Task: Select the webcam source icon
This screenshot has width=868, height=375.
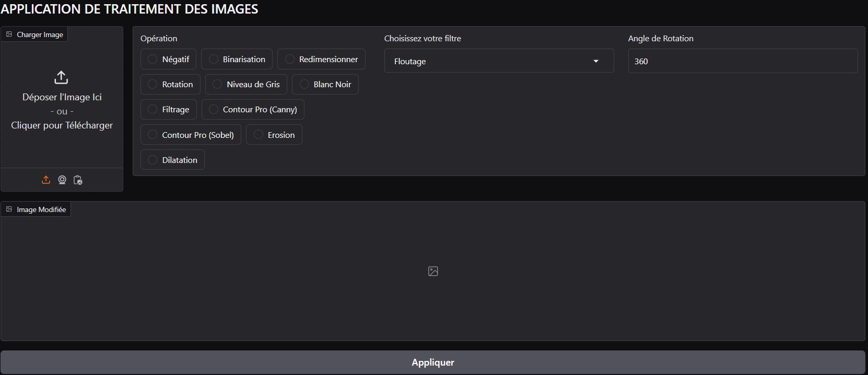Action: click(62, 180)
